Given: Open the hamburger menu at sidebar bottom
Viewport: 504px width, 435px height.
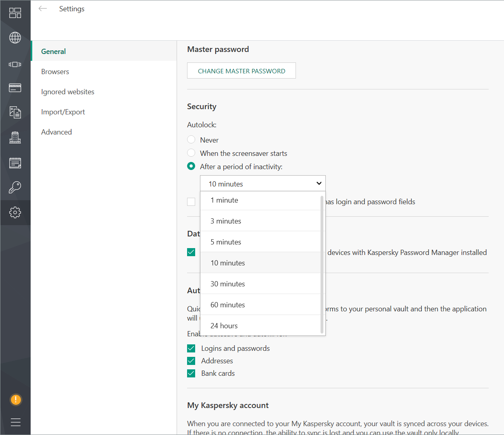Looking at the screenshot, I should tap(15, 422).
